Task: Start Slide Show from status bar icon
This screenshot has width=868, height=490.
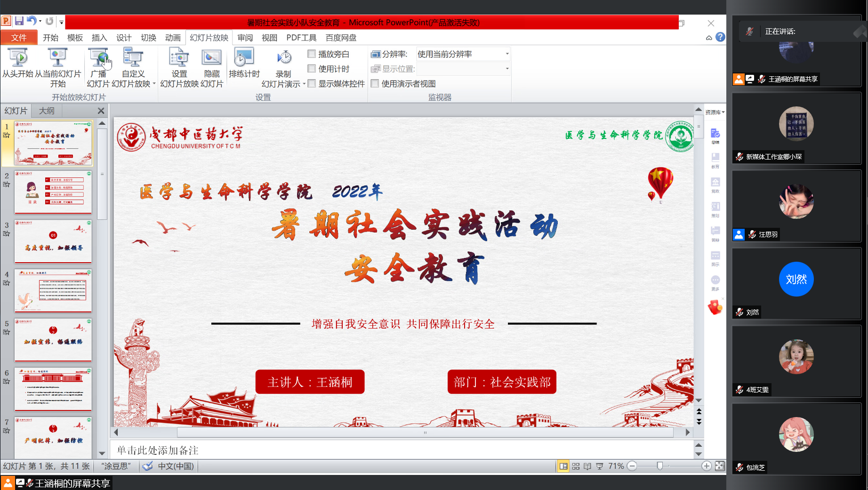Action: pos(600,466)
